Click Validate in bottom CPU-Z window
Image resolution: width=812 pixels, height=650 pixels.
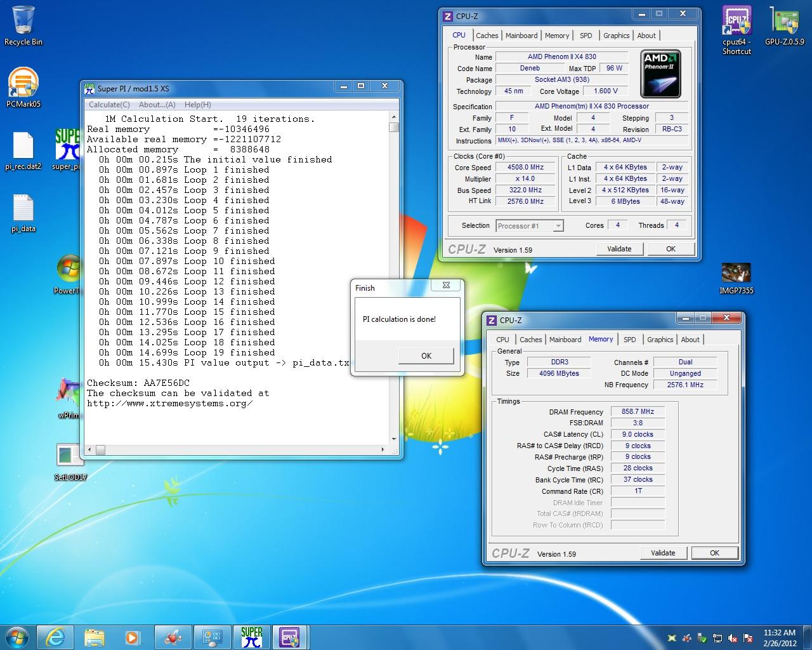(663, 553)
